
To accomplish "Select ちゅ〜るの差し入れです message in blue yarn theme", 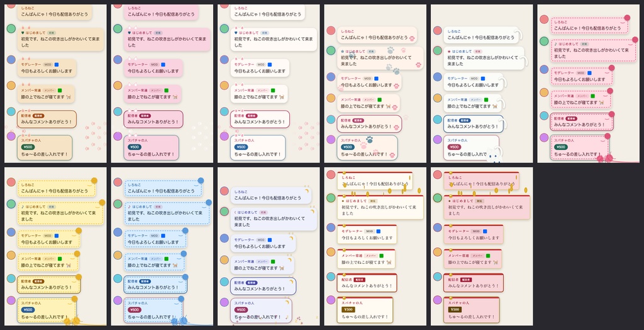I will pos(152,317).
